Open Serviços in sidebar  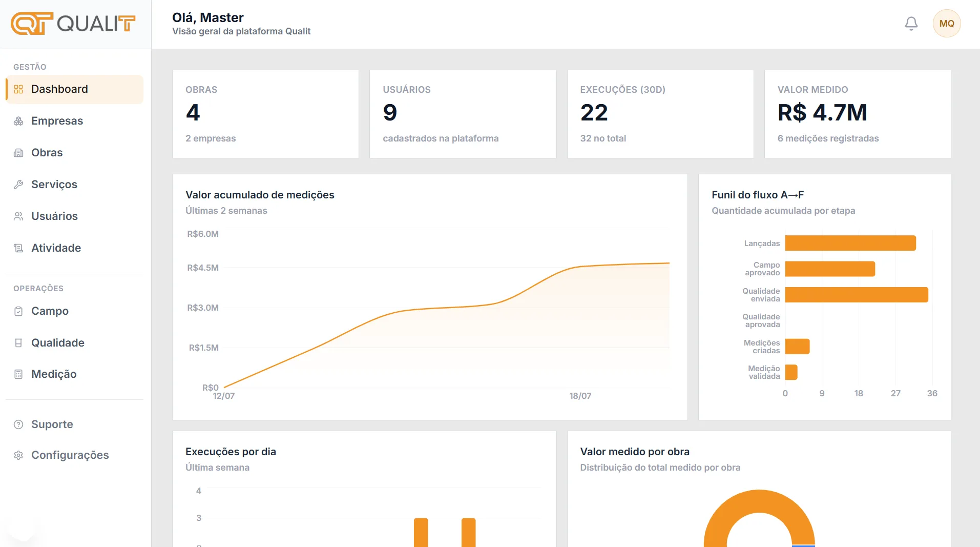coord(74,185)
